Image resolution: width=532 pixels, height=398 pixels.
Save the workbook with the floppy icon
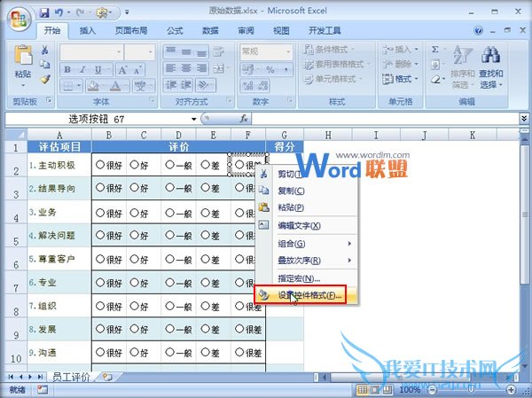[x=44, y=12]
